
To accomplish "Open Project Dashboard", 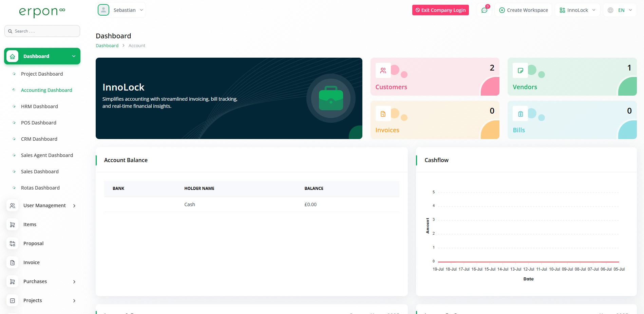I will coord(42,74).
